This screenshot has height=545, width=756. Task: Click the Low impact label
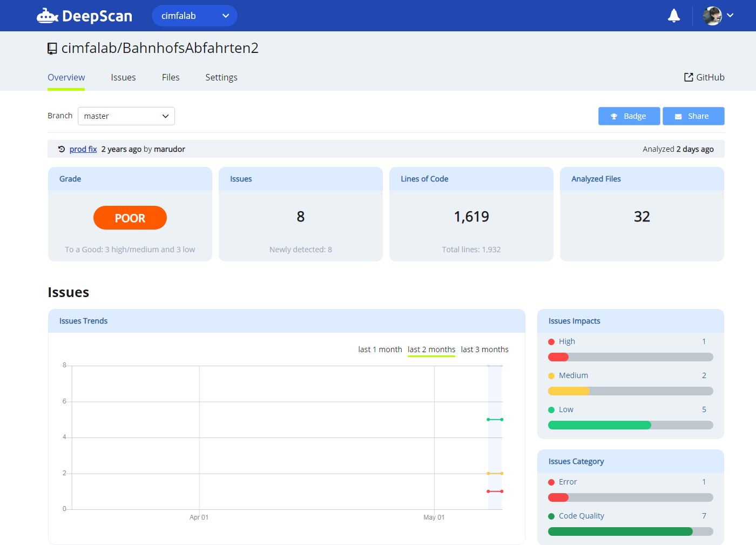pyautogui.click(x=566, y=409)
